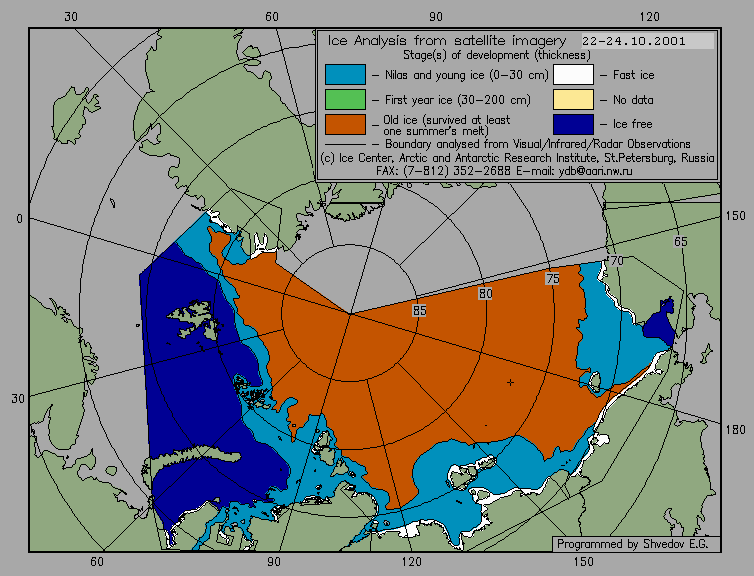Viewport: 754px width, 576px height.
Task: Click the bottom 120 longitude label
Action: 411,562
